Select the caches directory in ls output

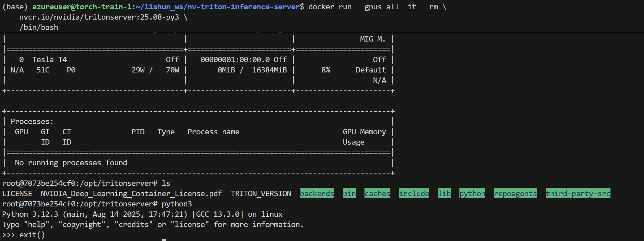coord(377,193)
